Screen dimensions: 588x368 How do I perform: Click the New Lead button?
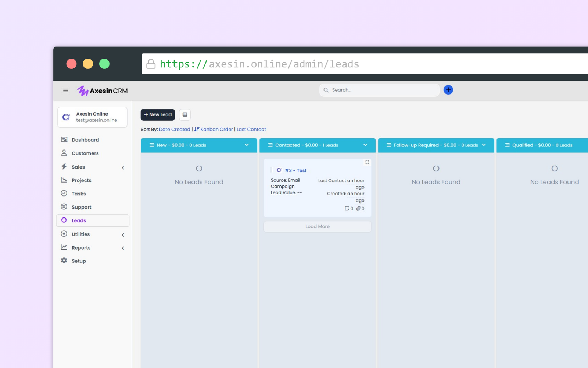[x=158, y=115]
